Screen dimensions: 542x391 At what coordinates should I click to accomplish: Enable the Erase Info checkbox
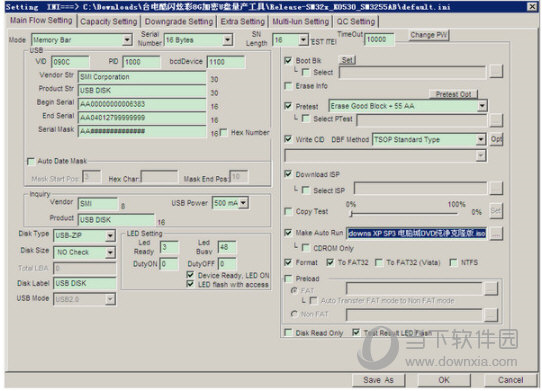pyautogui.click(x=288, y=85)
